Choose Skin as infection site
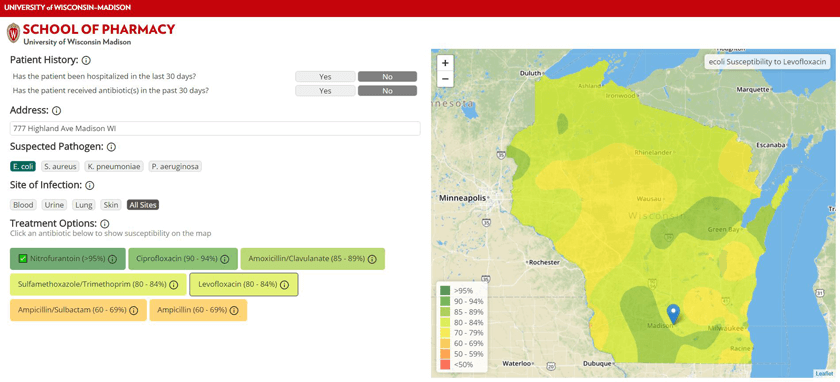Image resolution: width=840 pixels, height=382 pixels. pos(111,205)
